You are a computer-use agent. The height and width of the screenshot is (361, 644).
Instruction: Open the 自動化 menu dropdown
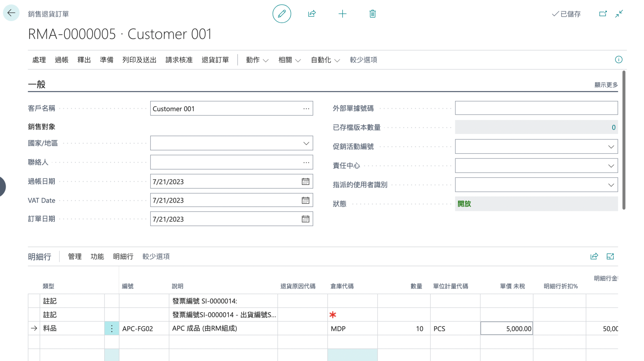pyautogui.click(x=325, y=60)
